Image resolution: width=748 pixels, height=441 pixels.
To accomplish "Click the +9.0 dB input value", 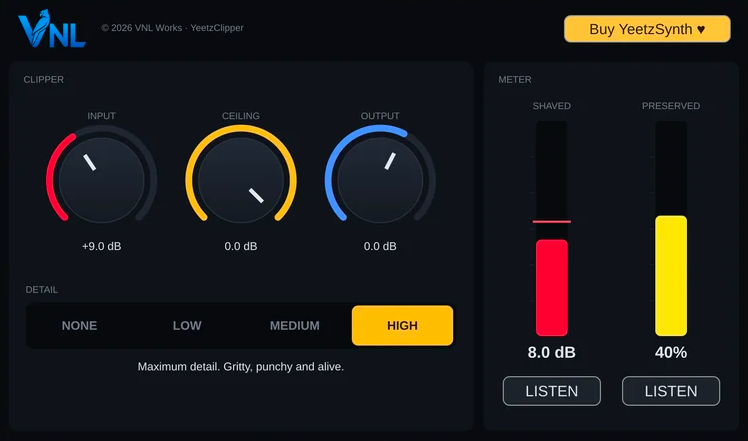I will [102, 246].
